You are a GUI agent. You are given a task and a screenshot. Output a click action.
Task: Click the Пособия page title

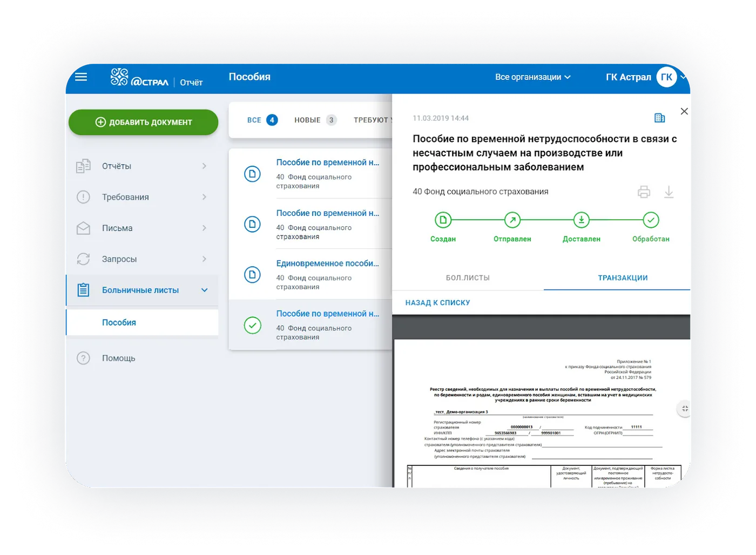click(249, 77)
